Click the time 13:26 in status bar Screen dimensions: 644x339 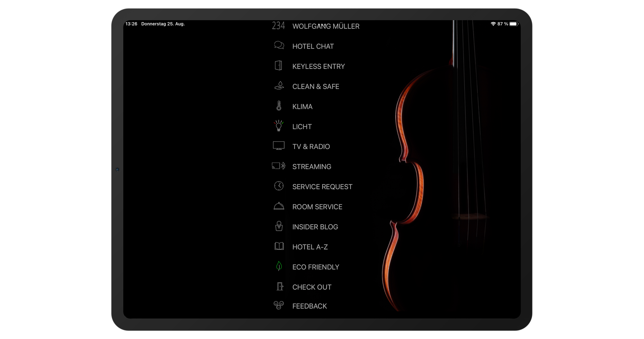131,24
